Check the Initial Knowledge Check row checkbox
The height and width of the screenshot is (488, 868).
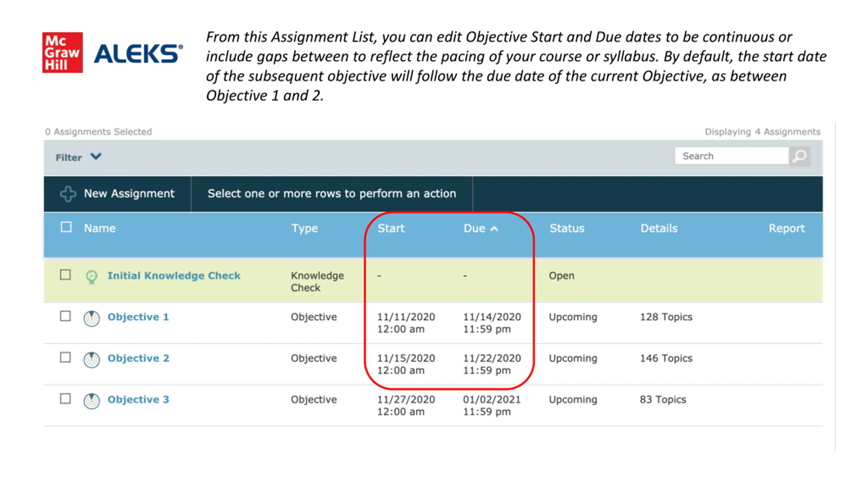(x=65, y=274)
